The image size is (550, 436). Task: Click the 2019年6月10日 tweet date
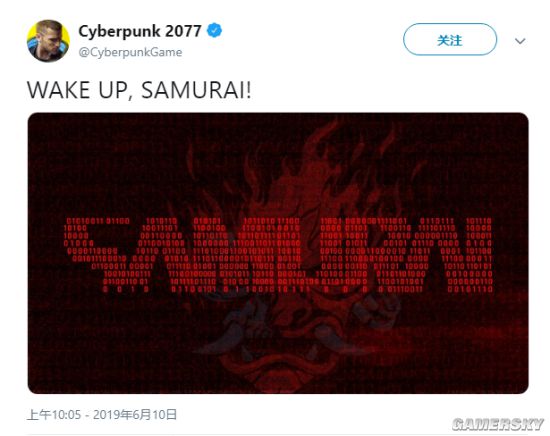(x=135, y=415)
